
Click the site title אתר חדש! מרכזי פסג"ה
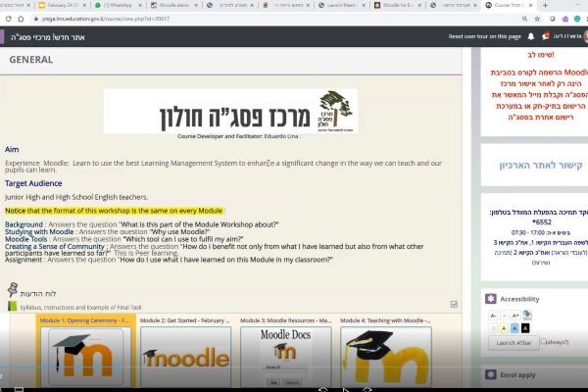(48, 37)
